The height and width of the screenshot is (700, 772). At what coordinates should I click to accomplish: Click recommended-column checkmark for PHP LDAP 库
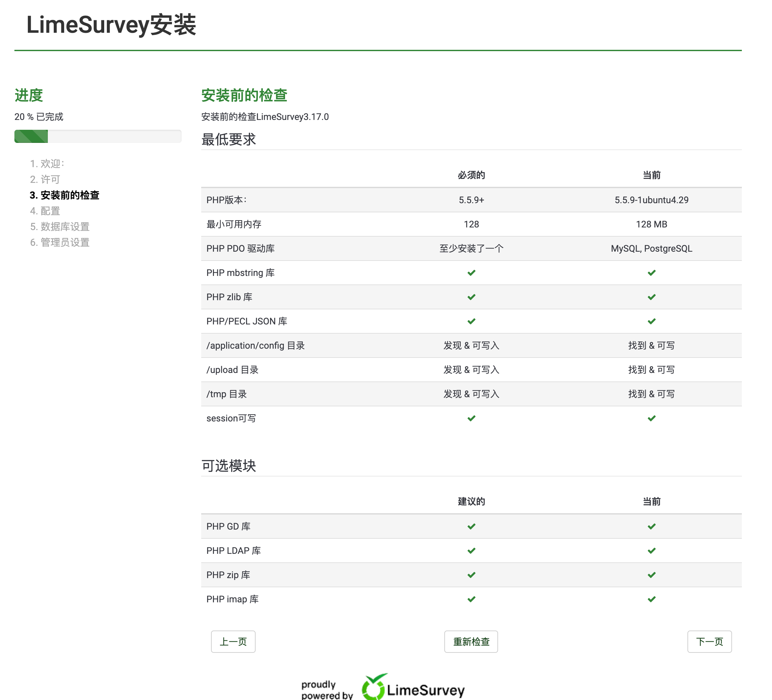tap(472, 550)
